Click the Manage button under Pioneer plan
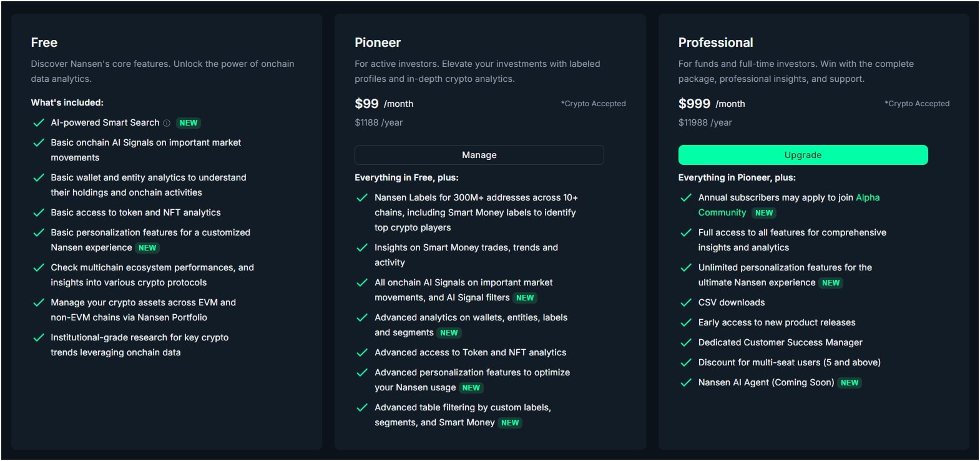The image size is (980, 461). pyautogui.click(x=479, y=155)
